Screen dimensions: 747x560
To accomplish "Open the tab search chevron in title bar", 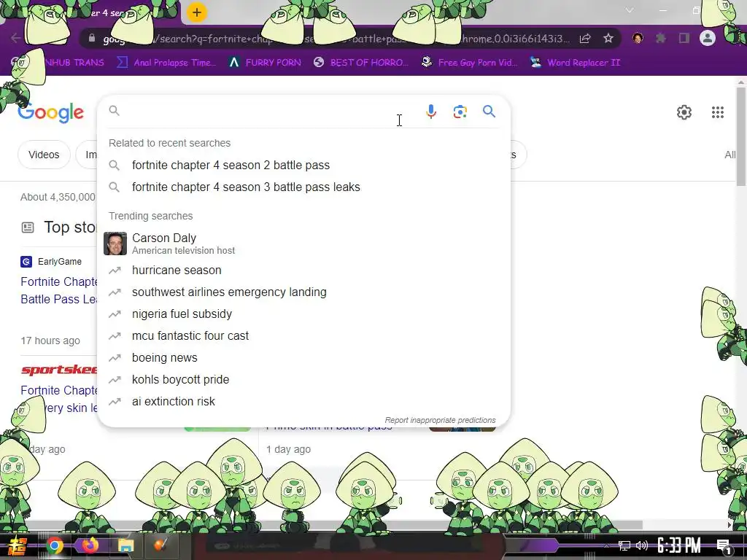I will (x=630, y=10).
